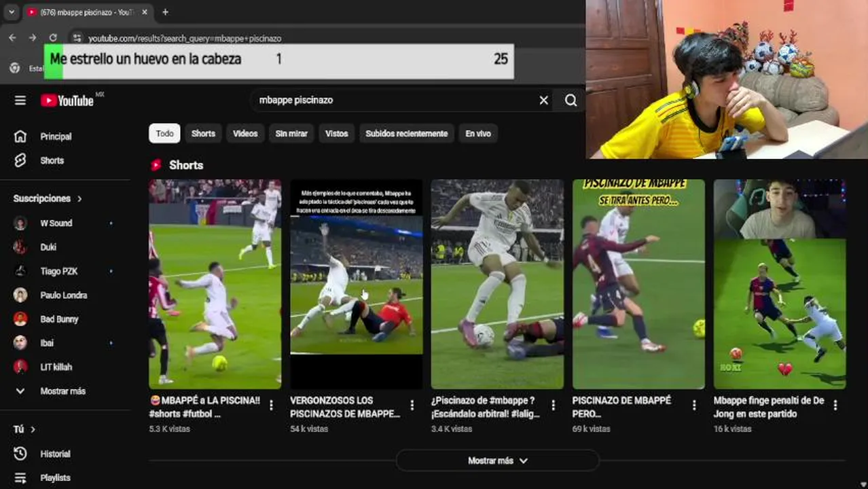Click the Principal label in sidebar
Viewport: 868px width, 489px height.
pyautogui.click(x=56, y=137)
